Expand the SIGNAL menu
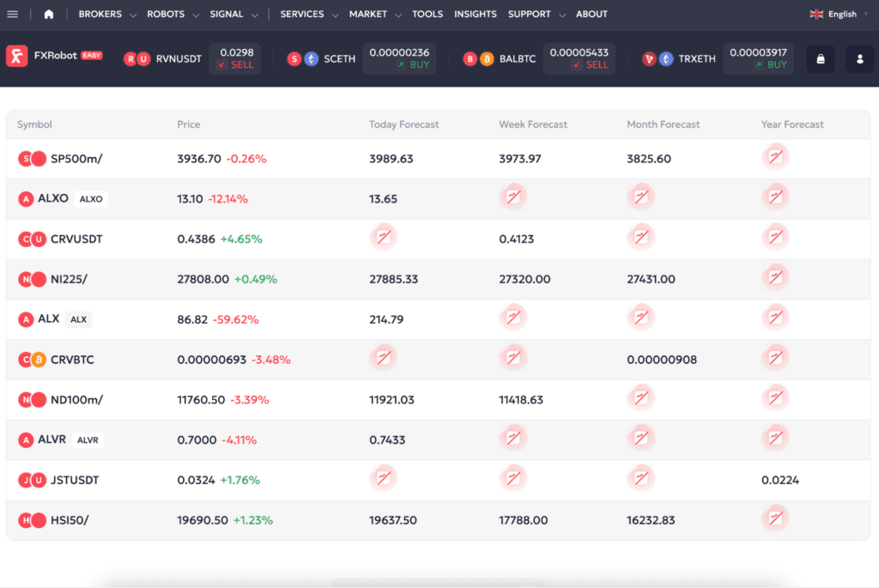879x588 pixels. tap(233, 14)
